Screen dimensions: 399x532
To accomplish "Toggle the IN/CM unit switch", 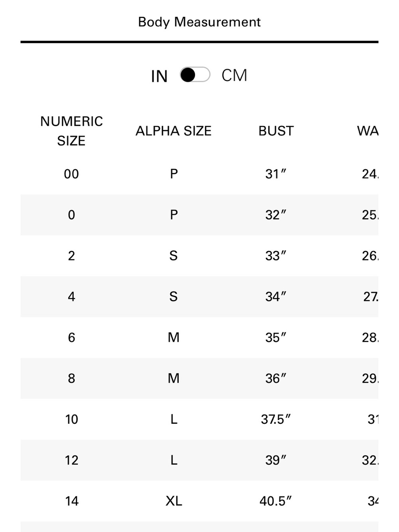I will pos(195,75).
